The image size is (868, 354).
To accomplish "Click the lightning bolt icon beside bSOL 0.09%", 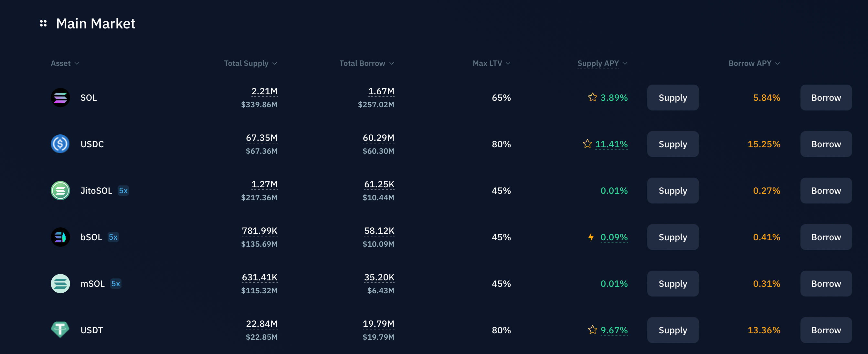I will pyautogui.click(x=591, y=237).
